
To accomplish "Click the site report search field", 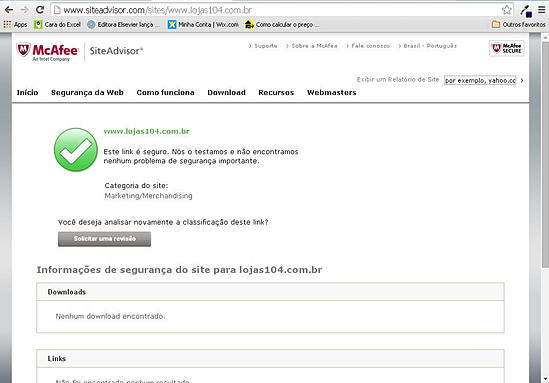I will 480,80.
